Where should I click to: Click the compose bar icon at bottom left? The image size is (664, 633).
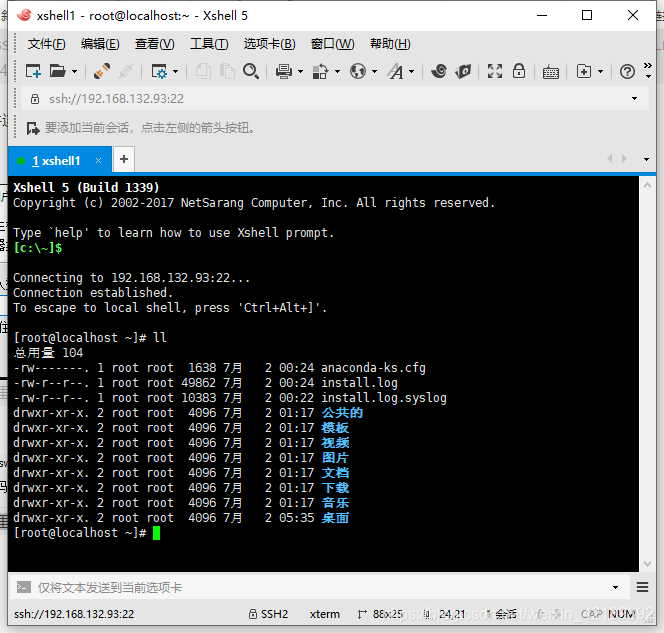(x=24, y=587)
